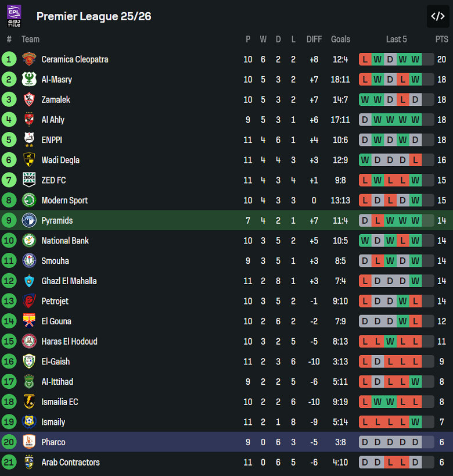This screenshot has height=476, width=453.
Task: Click the Pyramids club badge
Action: tap(29, 220)
